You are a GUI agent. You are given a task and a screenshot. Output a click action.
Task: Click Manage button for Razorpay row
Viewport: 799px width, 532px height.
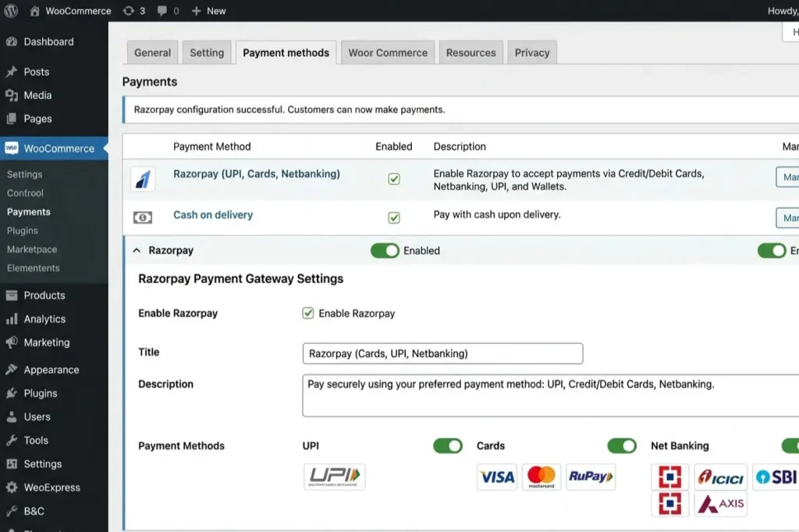tap(787, 177)
